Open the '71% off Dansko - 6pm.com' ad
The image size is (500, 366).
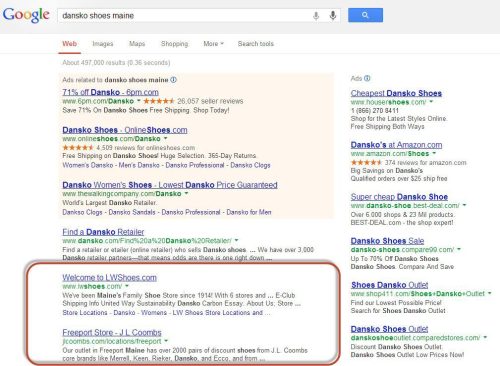point(110,92)
